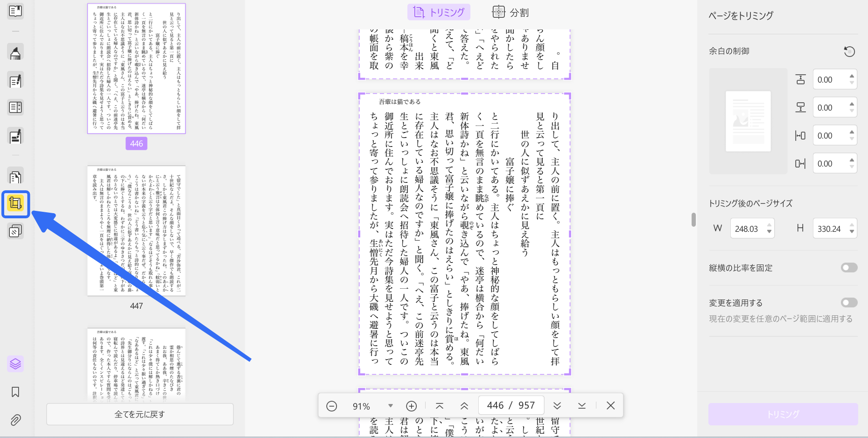Increase the top margin value
This screenshot has height=438, width=868.
coord(852,76)
